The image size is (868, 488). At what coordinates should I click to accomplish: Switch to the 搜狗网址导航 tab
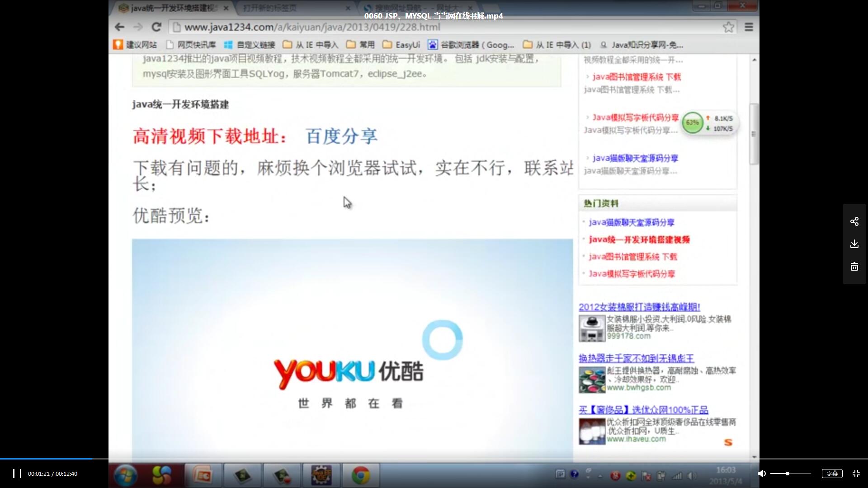coord(418,8)
